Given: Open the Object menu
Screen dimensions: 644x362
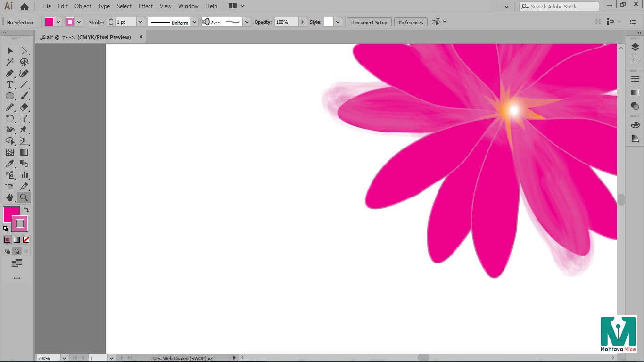Looking at the screenshot, I should coord(83,6).
